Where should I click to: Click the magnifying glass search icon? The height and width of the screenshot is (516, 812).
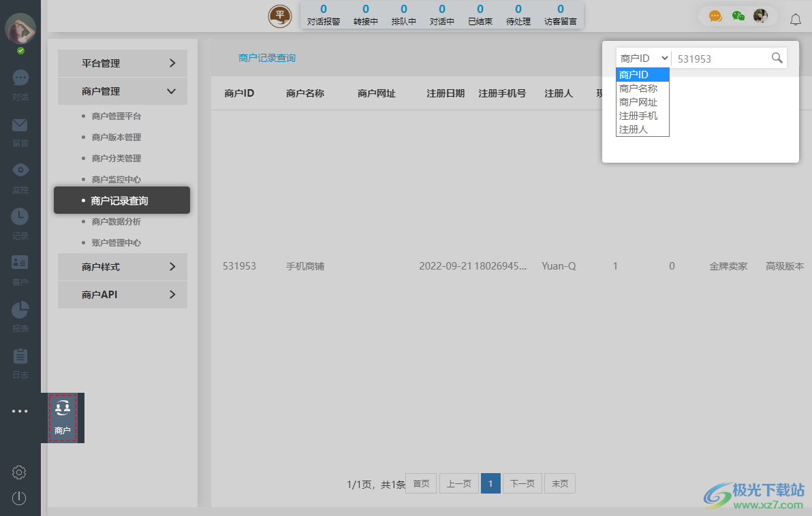coord(777,58)
